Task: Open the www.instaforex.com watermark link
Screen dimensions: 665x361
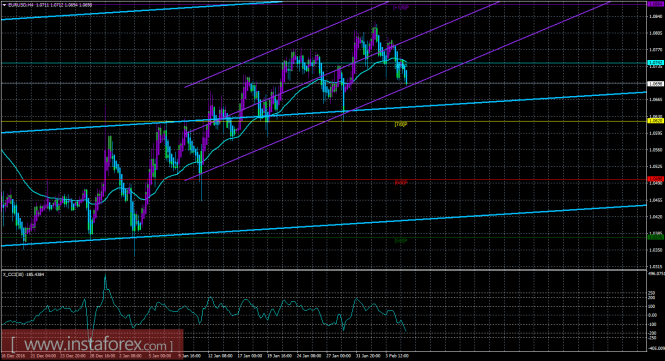Action: (x=92, y=344)
